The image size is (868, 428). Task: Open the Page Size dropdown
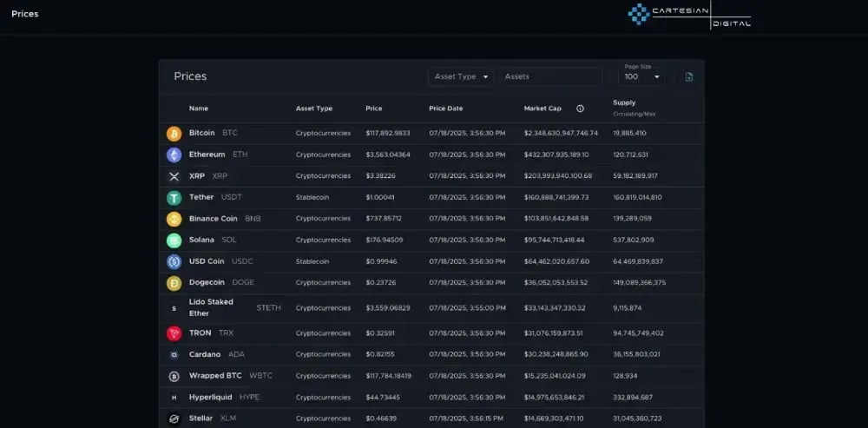(x=641, y=77)
